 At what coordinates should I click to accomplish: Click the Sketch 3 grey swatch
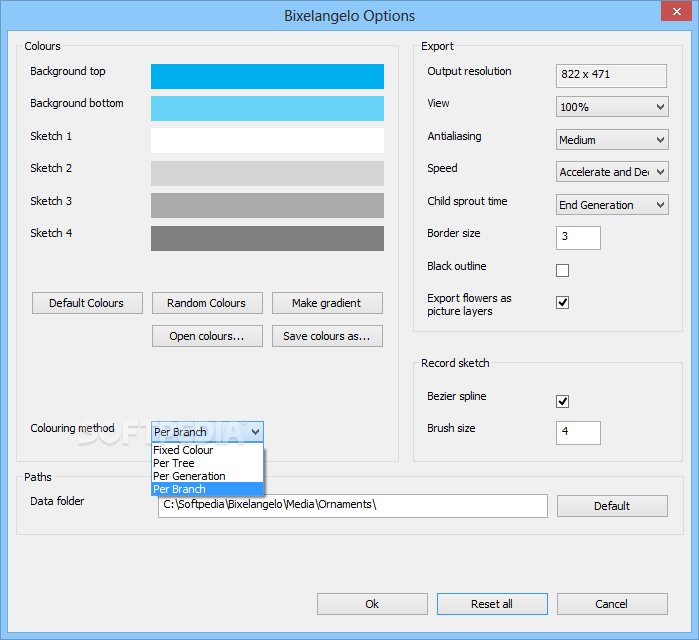pos(267,205)
